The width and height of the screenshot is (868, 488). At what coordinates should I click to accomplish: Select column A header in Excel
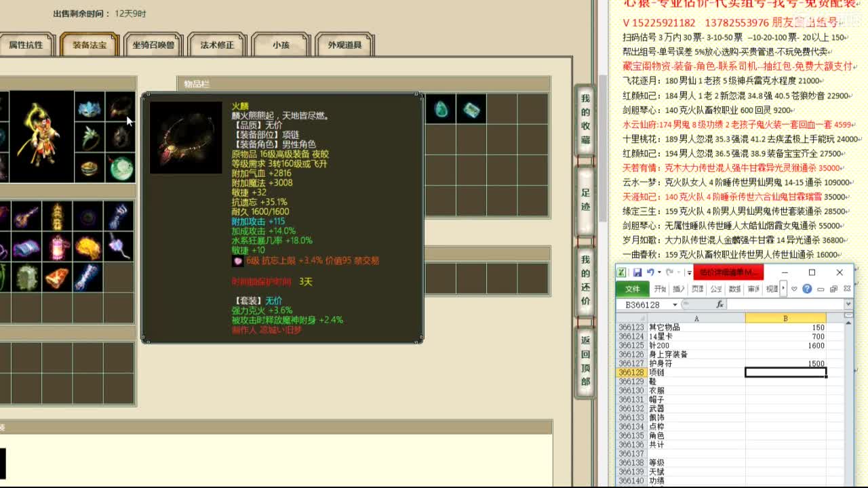tap(696, 318)
